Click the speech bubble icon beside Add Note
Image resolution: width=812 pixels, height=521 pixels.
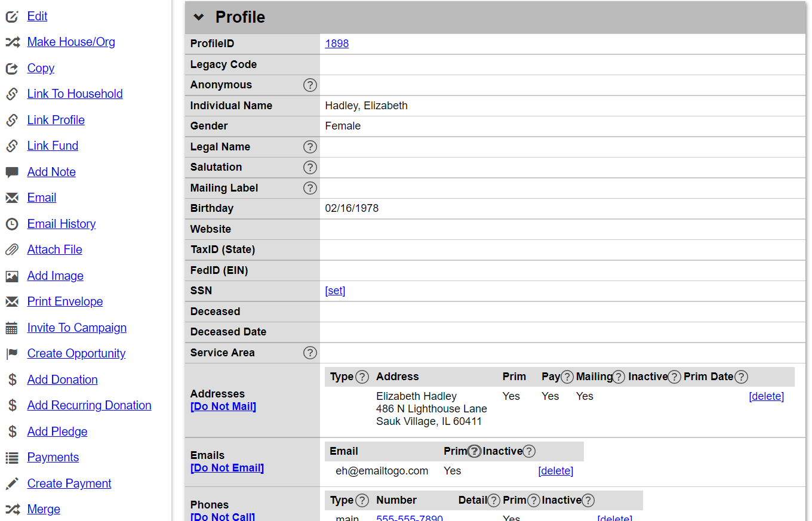[12, 172]
